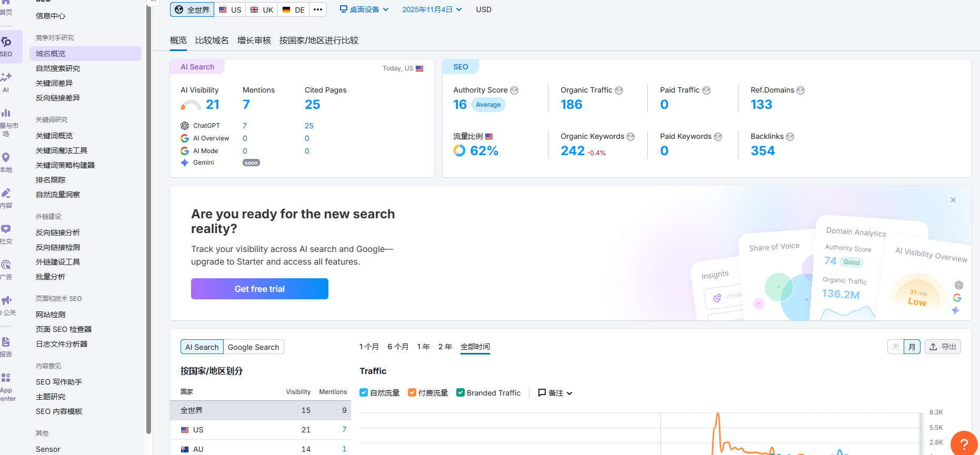Open the 2025年11月4日 date dropdown
This screenshot has width=980, height=455.
[432, 9]
